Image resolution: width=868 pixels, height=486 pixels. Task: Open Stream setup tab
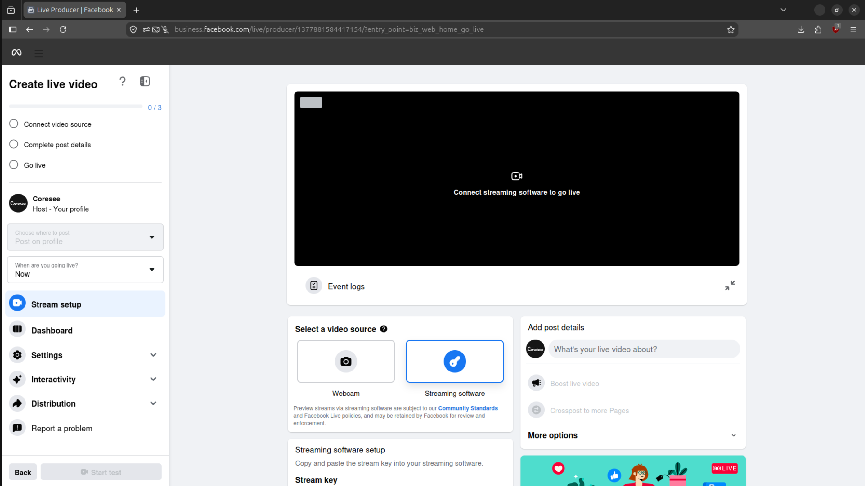coord(85,304)
